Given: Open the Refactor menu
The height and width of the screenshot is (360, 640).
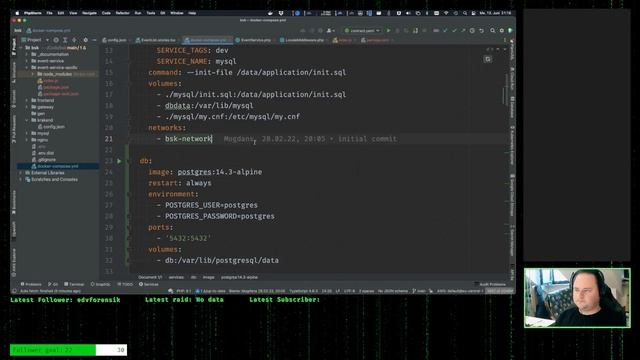Looking at the screenshot, I should 122,13.
